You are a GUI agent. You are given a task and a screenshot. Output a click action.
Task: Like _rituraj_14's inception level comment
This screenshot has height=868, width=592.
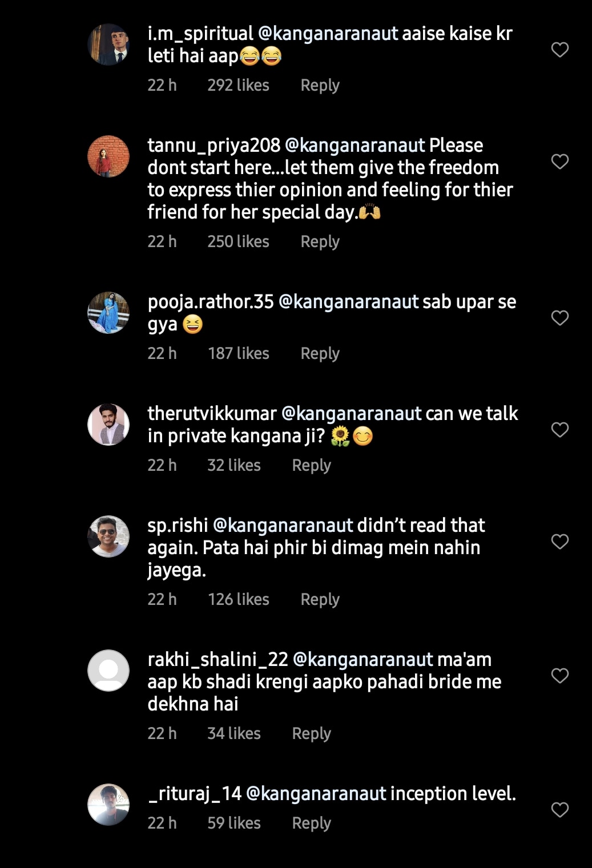point(559,810)
